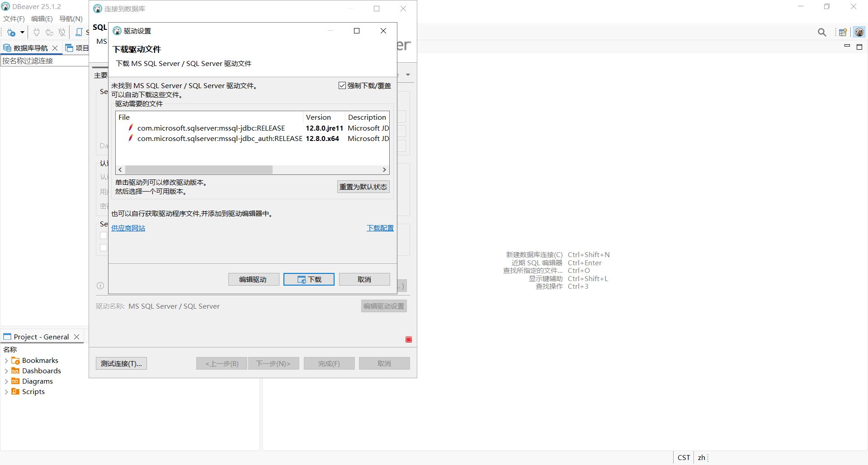Click the 下载 button
The image size is (868, 465).
click(x=309, y=280)
